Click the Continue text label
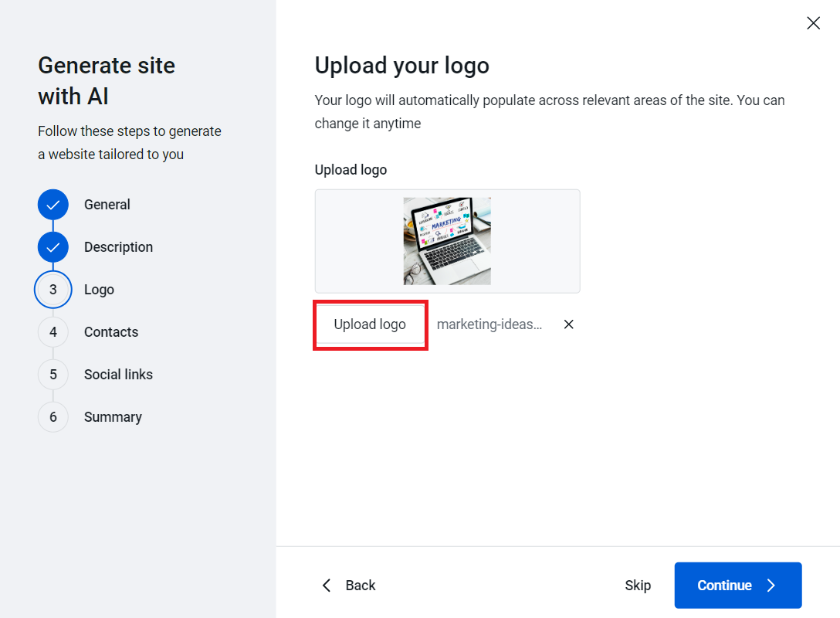The image size is (840, 618). pos(724,586)
